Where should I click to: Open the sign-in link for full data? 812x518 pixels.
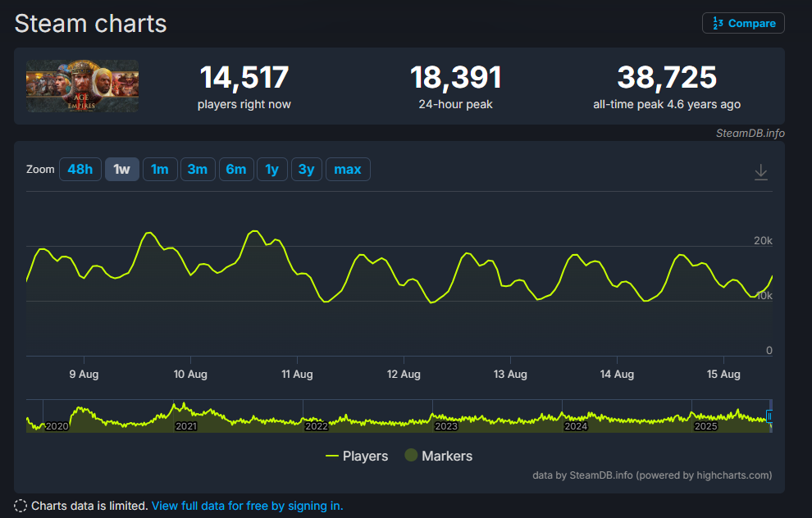click(247, 506)
